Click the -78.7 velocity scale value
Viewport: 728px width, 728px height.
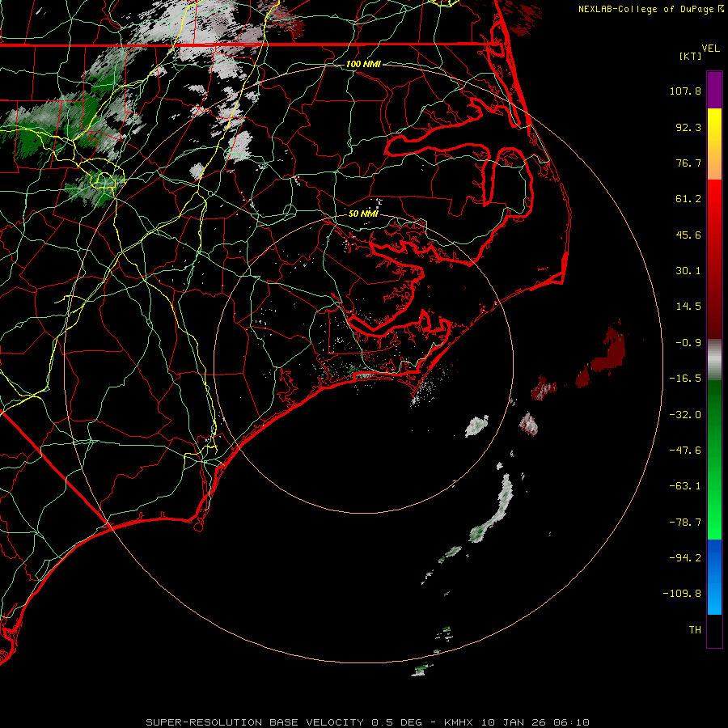tap(685, 523)
